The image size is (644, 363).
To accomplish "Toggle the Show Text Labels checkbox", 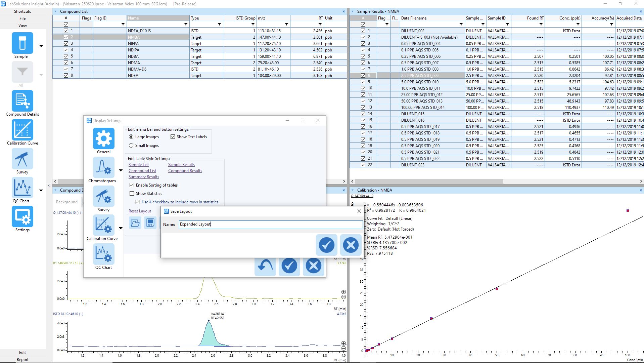I will coord(173,137).
